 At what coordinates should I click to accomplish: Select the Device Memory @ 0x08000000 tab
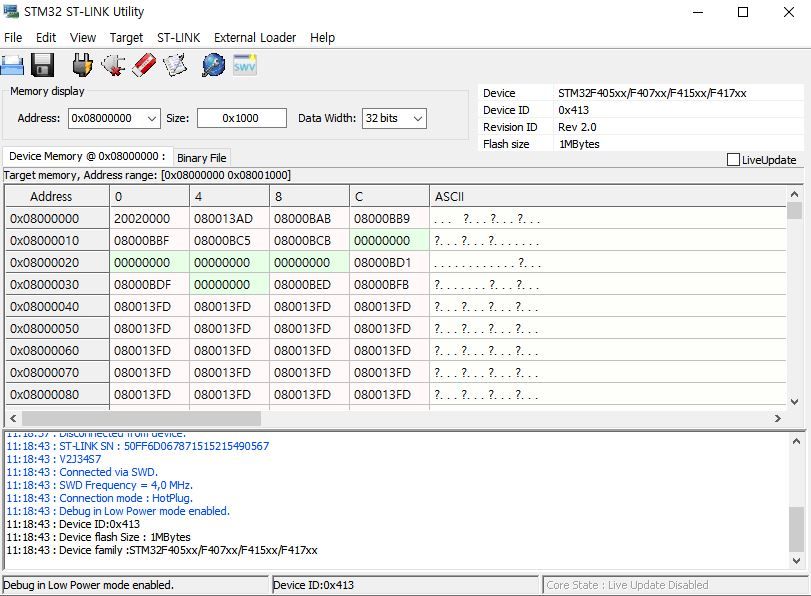coord(87,156)
